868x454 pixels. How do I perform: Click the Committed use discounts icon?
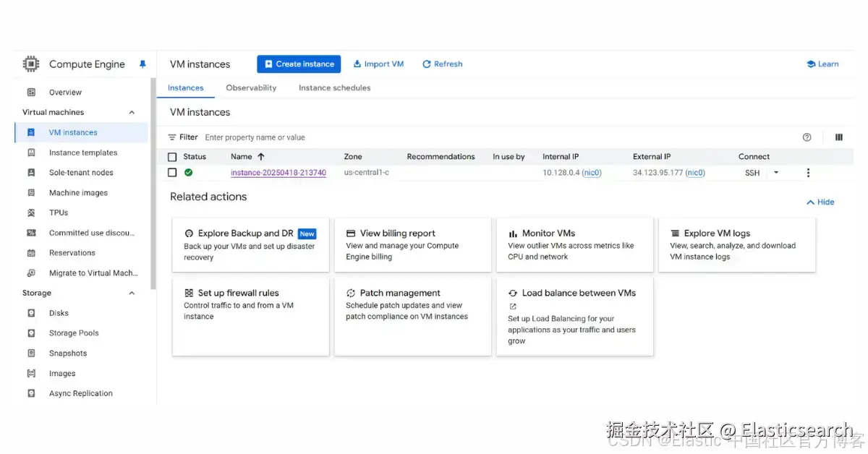(x=31, y=233)
